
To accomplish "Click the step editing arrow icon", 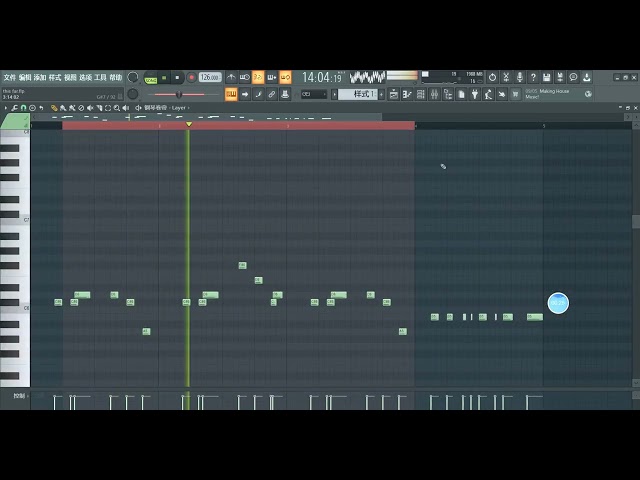I will pos(244,94).
